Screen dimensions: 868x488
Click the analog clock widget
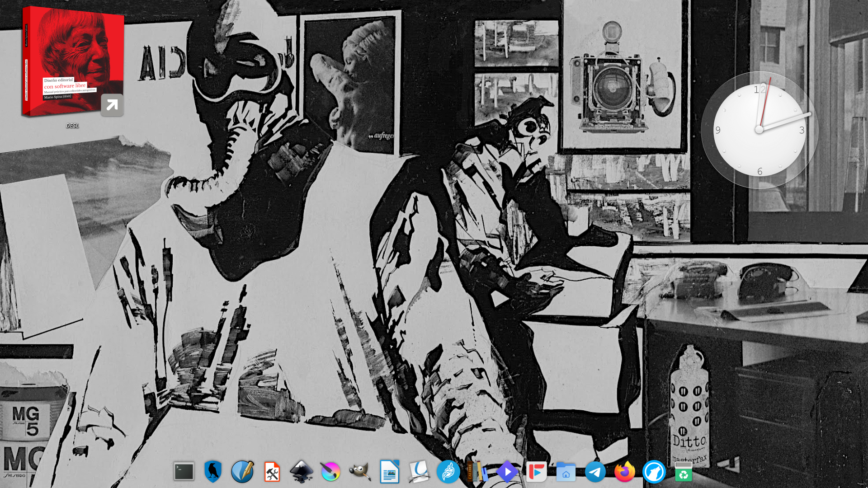coord(759,130)
